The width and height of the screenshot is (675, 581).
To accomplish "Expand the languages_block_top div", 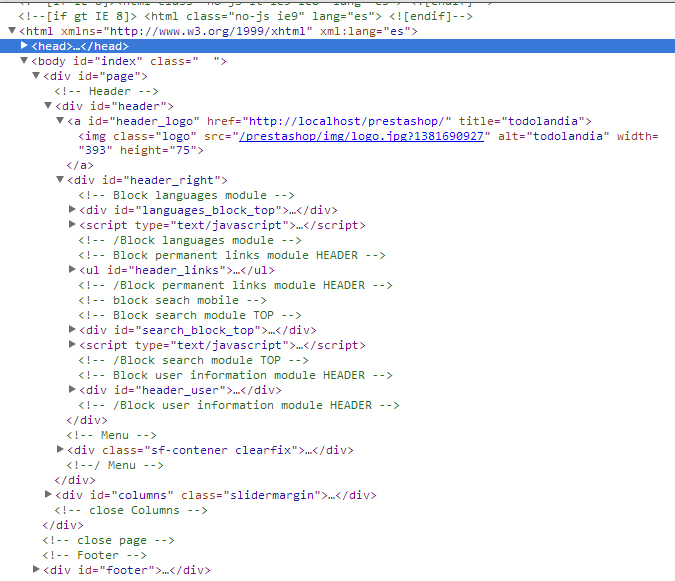I will click(x=72, y=210).
